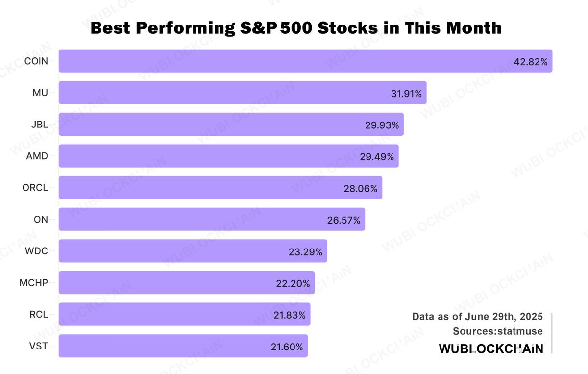Click the RCL bar showing 21.83%
Viewport: 588px width, 374px height.
point(185,314)
